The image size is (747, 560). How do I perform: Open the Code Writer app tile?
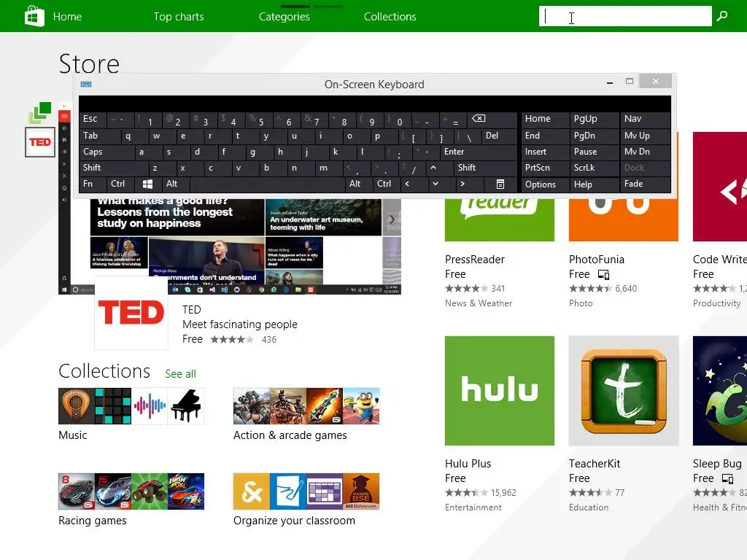[x=720, y=187]
